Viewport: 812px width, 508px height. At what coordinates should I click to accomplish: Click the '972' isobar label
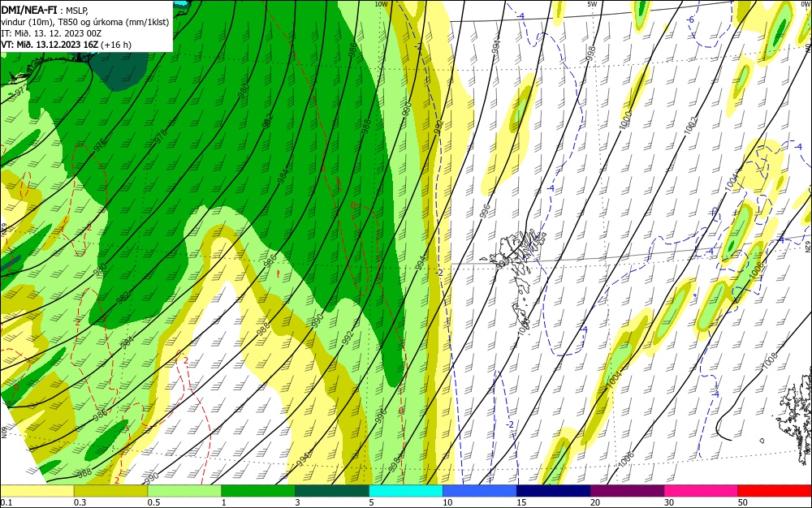point(21,92)
